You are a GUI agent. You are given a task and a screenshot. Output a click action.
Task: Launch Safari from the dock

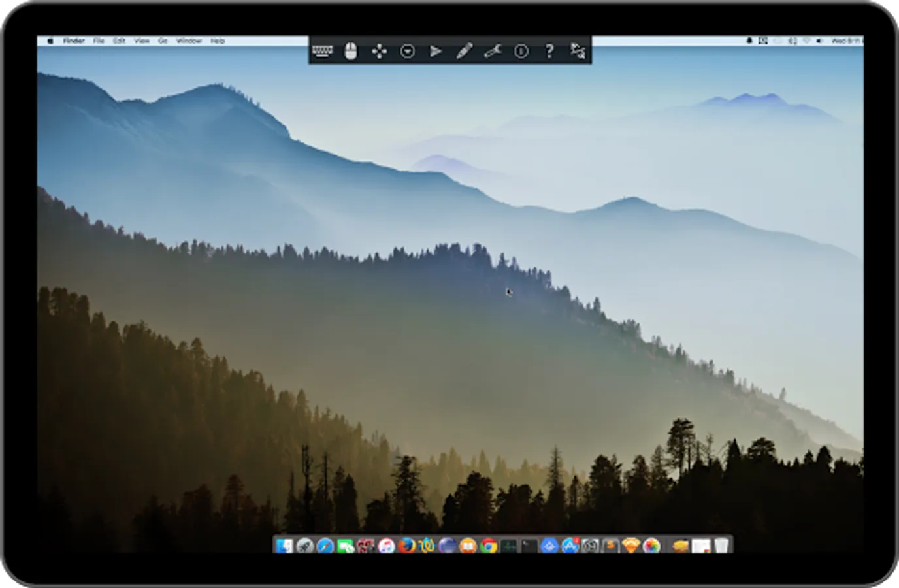[x=325, y=546]
